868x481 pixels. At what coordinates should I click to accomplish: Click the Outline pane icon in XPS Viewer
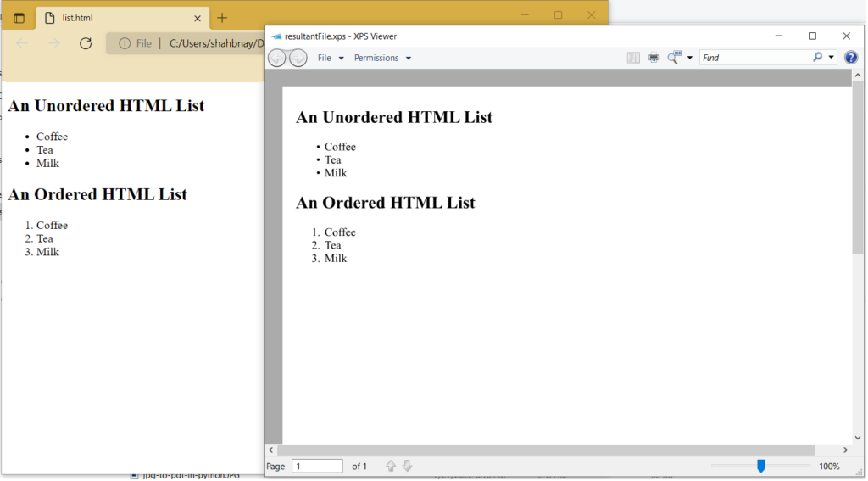[633, 58]
